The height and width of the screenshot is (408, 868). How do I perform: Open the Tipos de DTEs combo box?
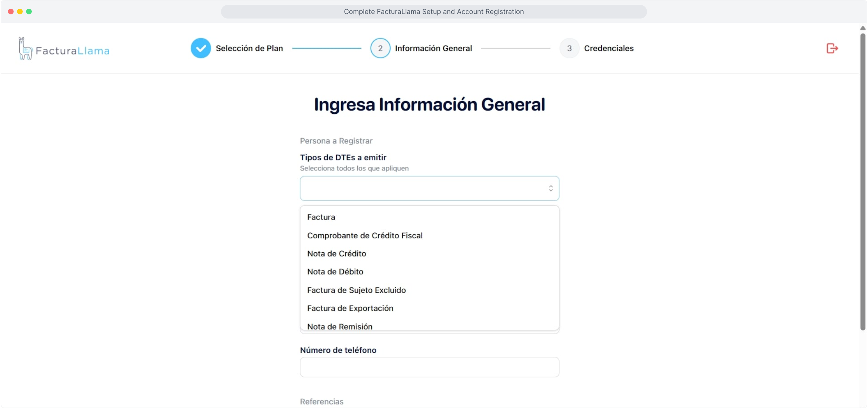[423, 189]
